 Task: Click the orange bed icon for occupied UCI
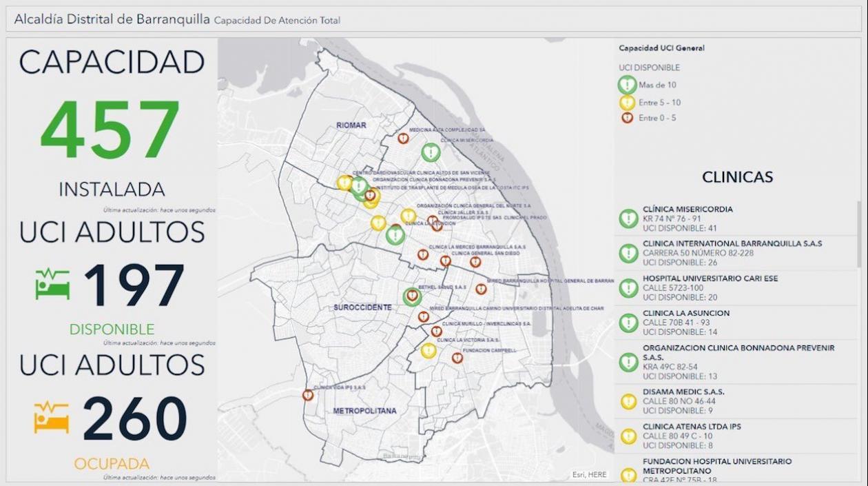52,418
